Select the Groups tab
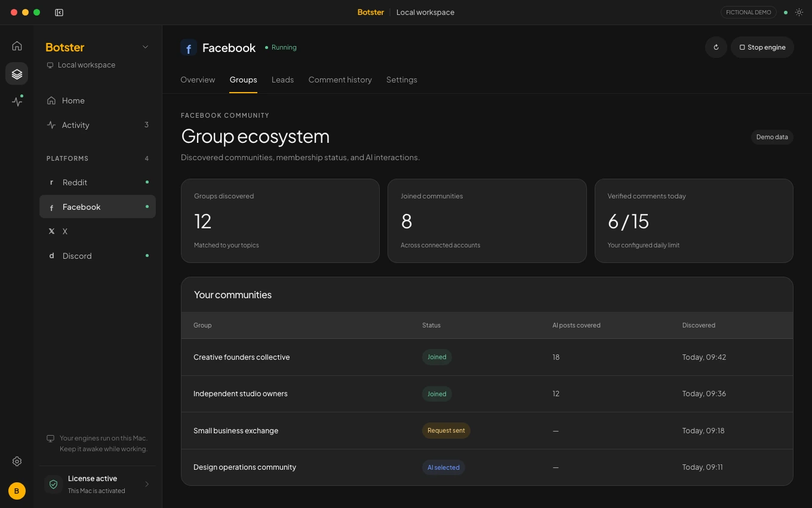This screenshot has height=508, width=812. point(243,79)
